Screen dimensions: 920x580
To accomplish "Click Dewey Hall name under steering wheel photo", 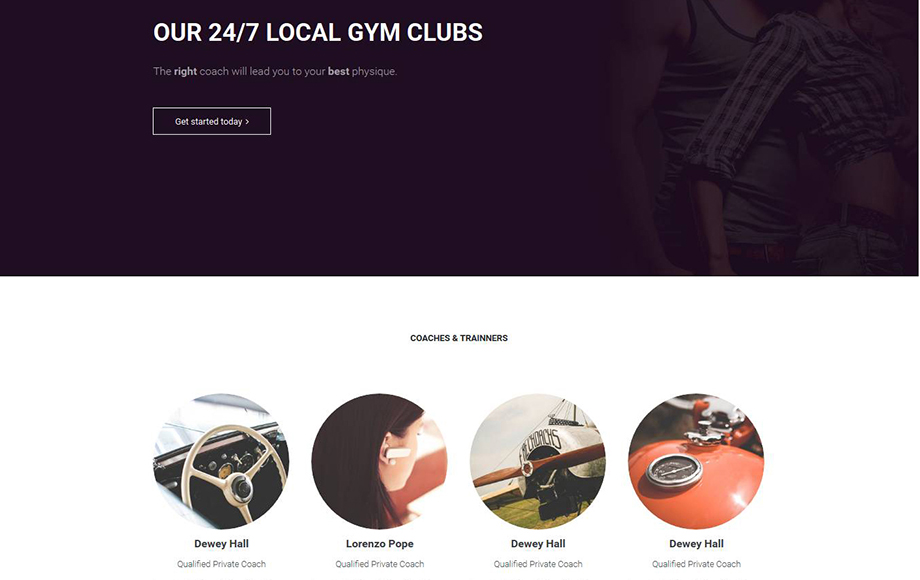I will point(221,544).
